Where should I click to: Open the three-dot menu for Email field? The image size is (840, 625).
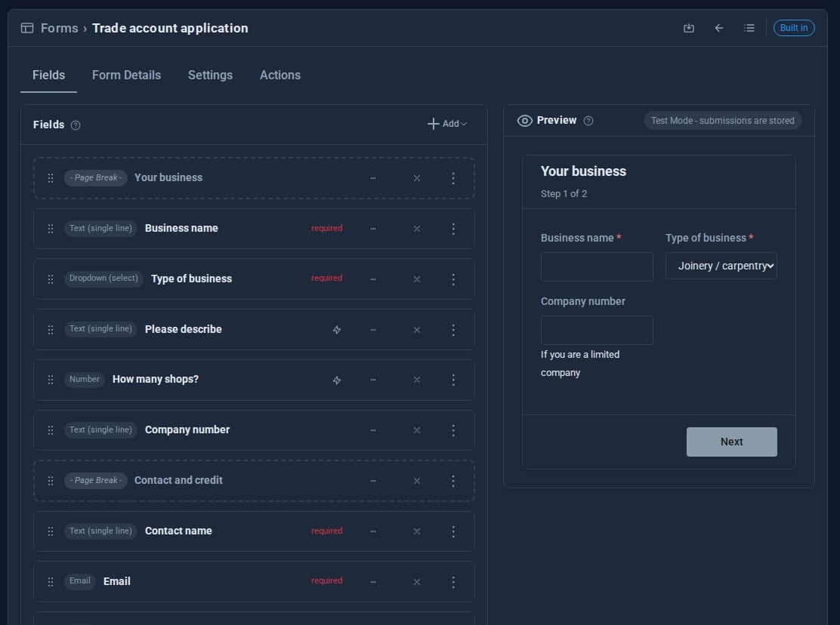pos(453,582)
